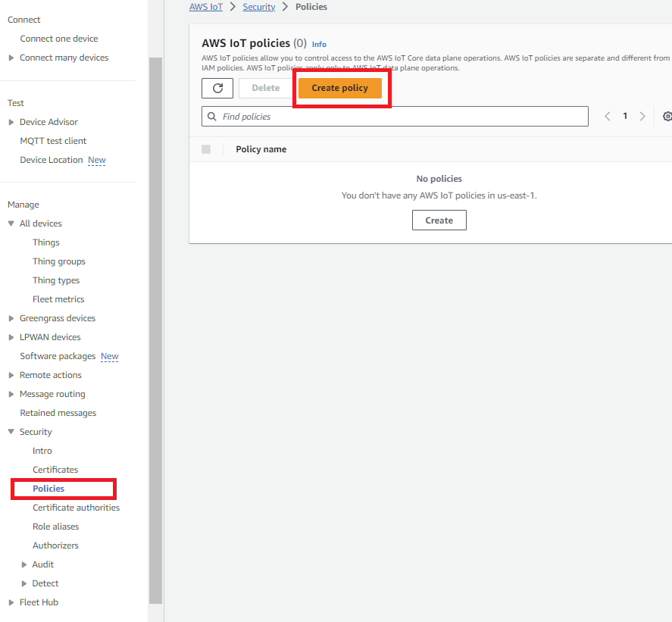This screenshot has height=622, width=672.
Task: Click the Info link beside AWS IoT policies
Action: pyautogui.click(x=319, y=45)
